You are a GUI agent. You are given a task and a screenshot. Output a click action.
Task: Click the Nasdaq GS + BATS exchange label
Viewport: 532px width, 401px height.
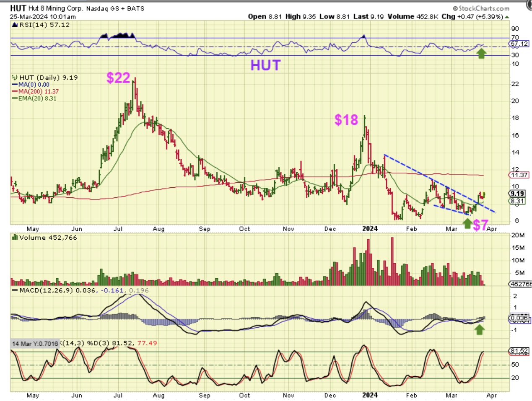coord(115,8)
